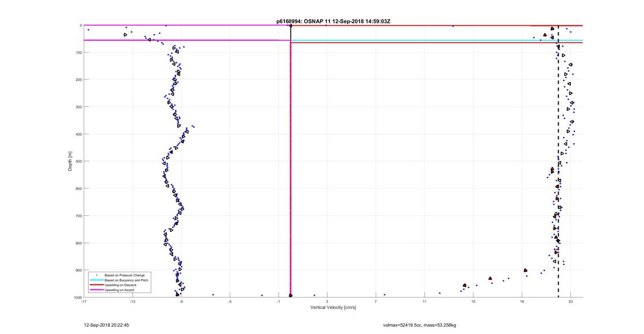Image resolution: width=644 pixels, height=334 pixels.
Task: Click the magenta line sample in legend
Action: pos(96,290)
